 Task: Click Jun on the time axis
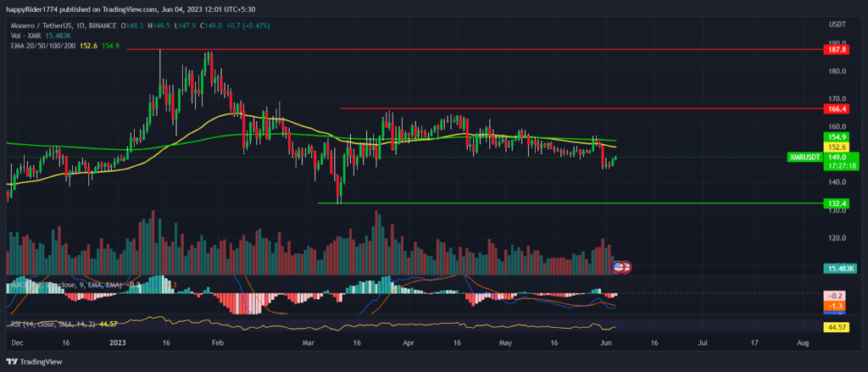[x=604, y=343]
